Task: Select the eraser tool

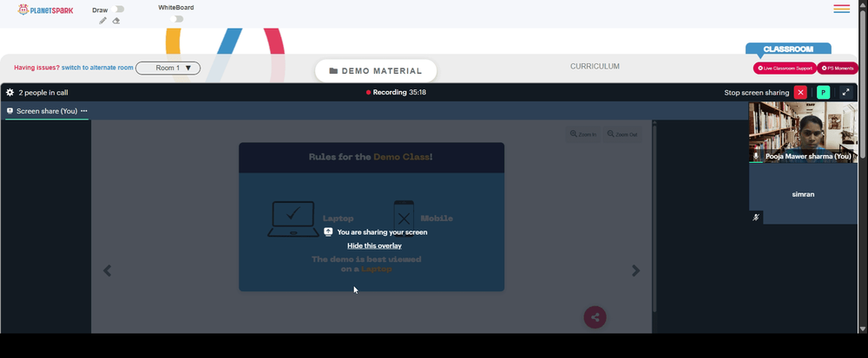Action: point(116,21)
